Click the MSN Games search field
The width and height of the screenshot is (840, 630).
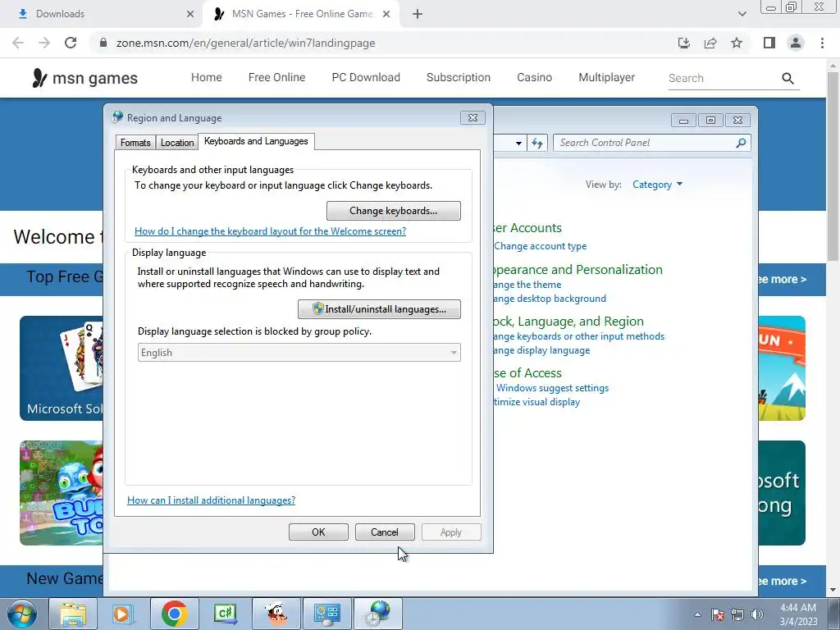(723, 78)
